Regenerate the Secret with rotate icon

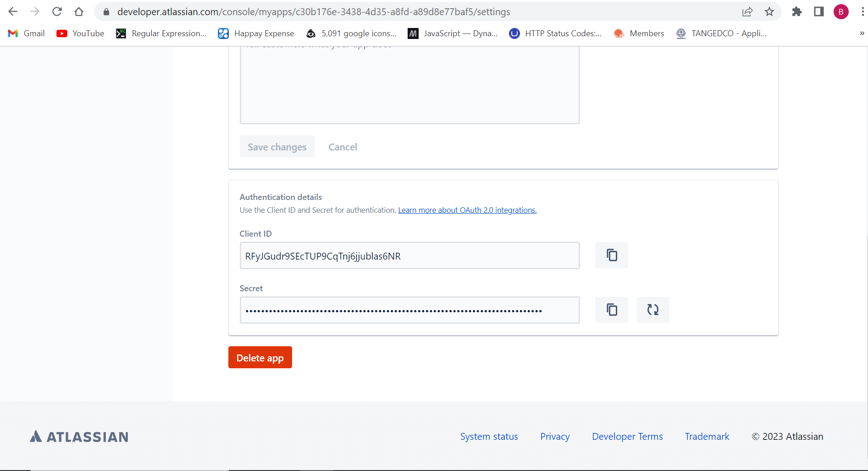pos(652,310)
